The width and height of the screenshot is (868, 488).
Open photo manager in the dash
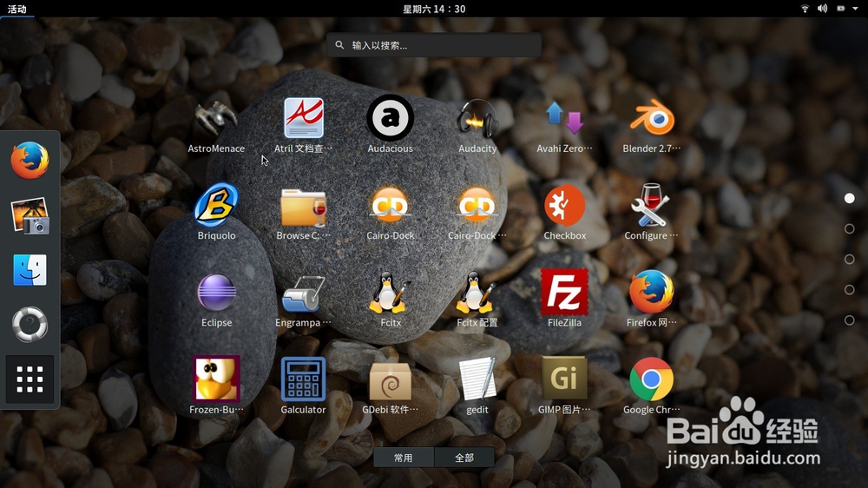pos(30,215)
